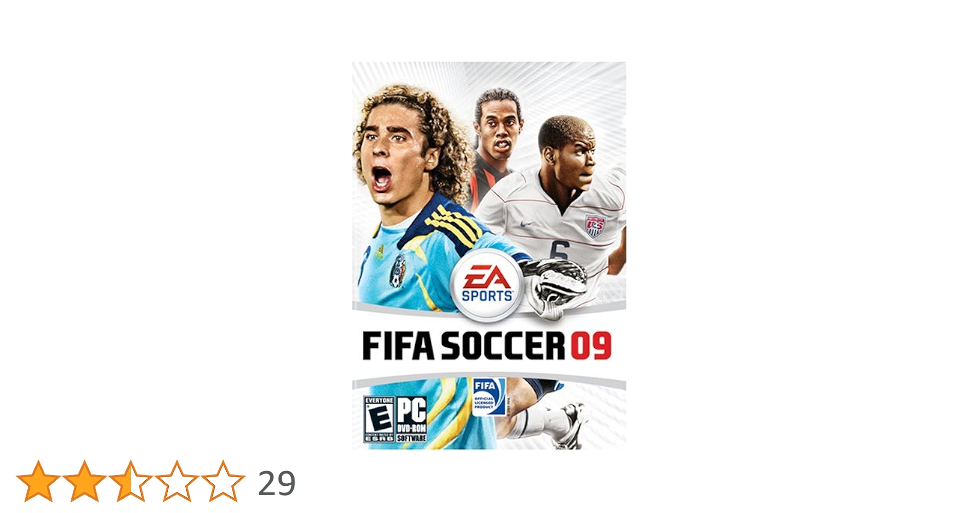Click the number 6 on white jersey
The image size is (980, 513).
pos(560,251)
